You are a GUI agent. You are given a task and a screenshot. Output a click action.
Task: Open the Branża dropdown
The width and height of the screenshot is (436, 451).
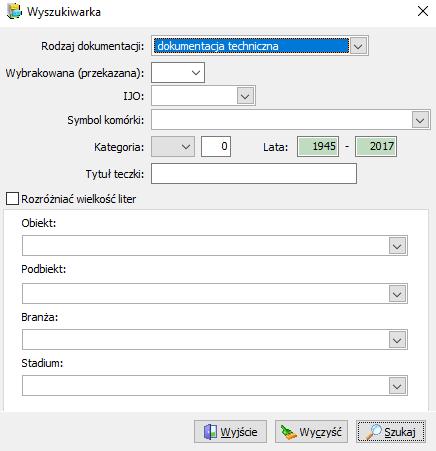pos(397,340)
